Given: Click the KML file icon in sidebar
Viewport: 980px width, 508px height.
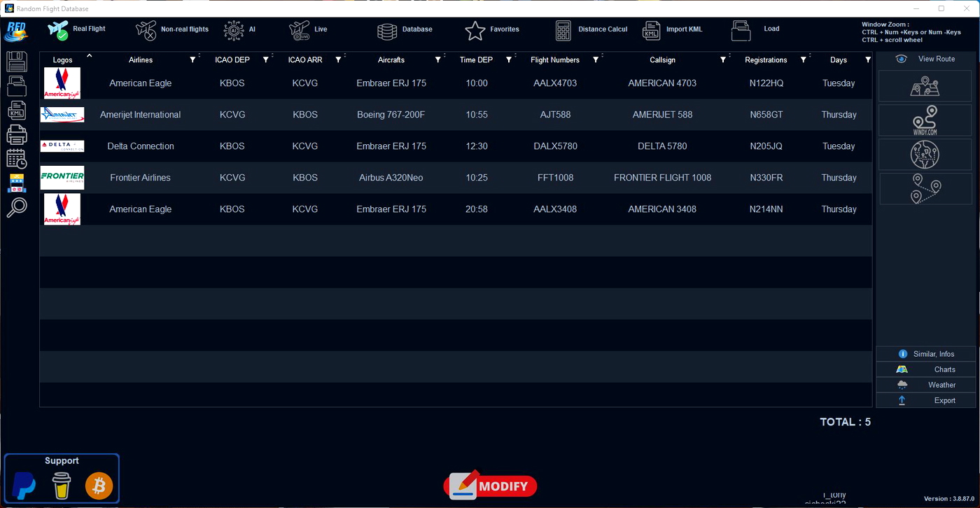Looking at the screenshot, I should [17, 110].
